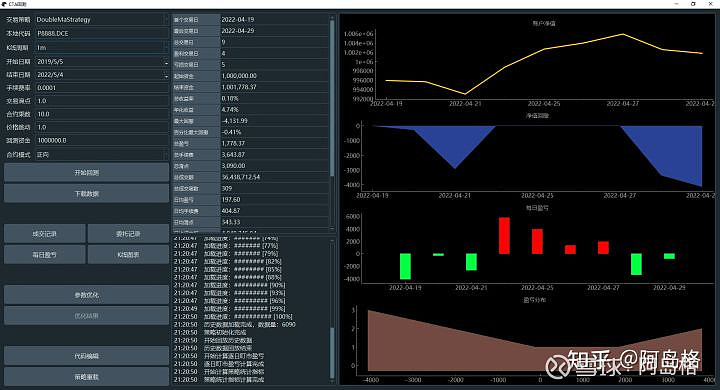Select the 1000000.0 backtest capital field
Screen dimensions: 720x390
(102, 141)
